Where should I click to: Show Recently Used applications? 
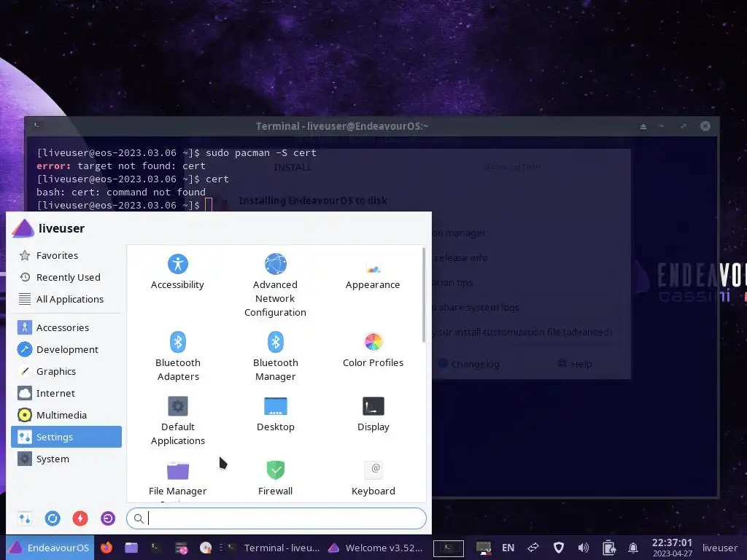66,277
